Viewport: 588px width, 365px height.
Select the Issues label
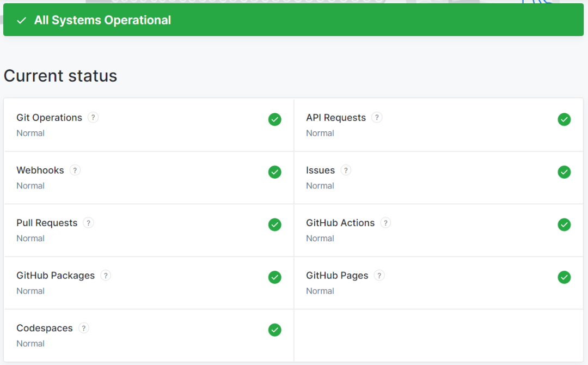tap(320, 171)
